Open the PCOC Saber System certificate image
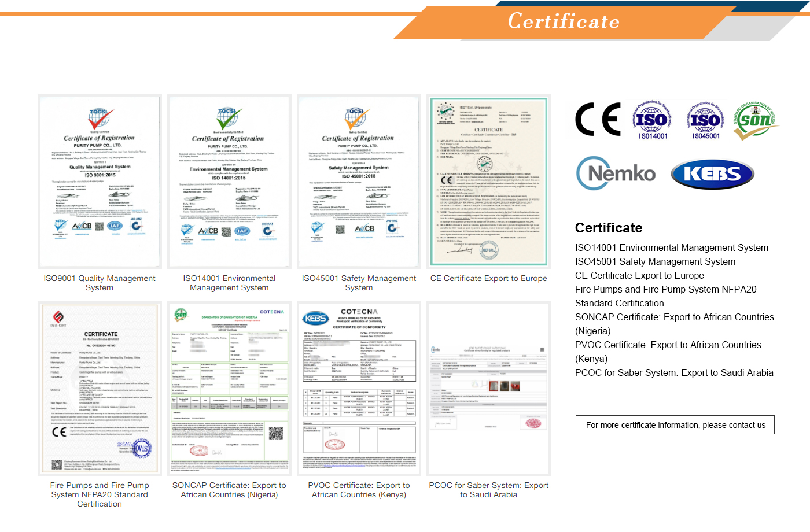The width and height of the screenshot is (810, 532). coord(488,389)
